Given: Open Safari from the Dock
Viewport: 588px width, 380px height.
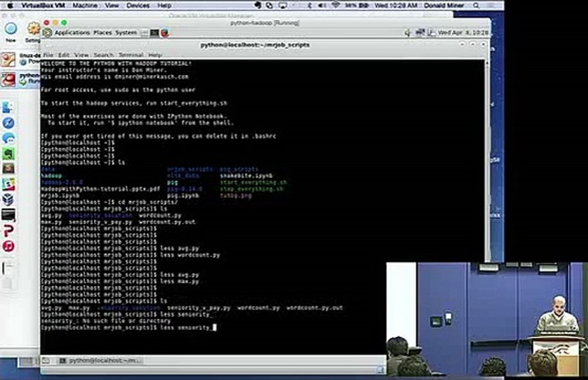Looking at the screenshot, I should click(x=8, y=123).
